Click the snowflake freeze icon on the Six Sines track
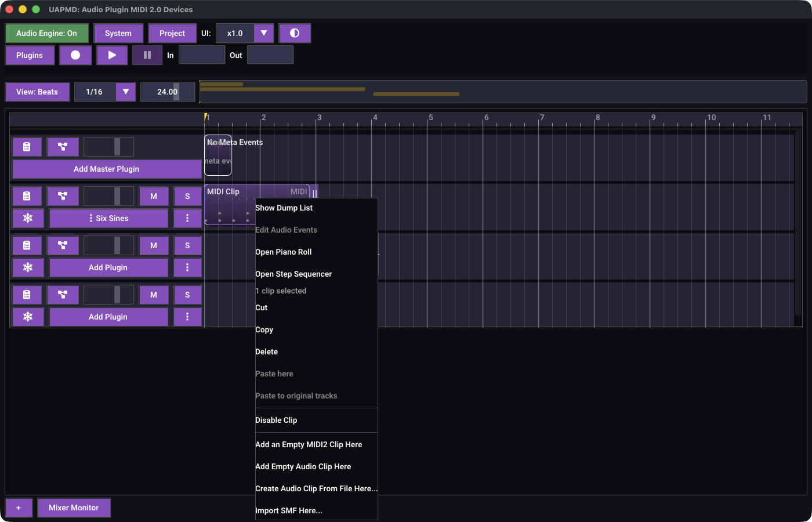812x522 pixels. [28, 218]
